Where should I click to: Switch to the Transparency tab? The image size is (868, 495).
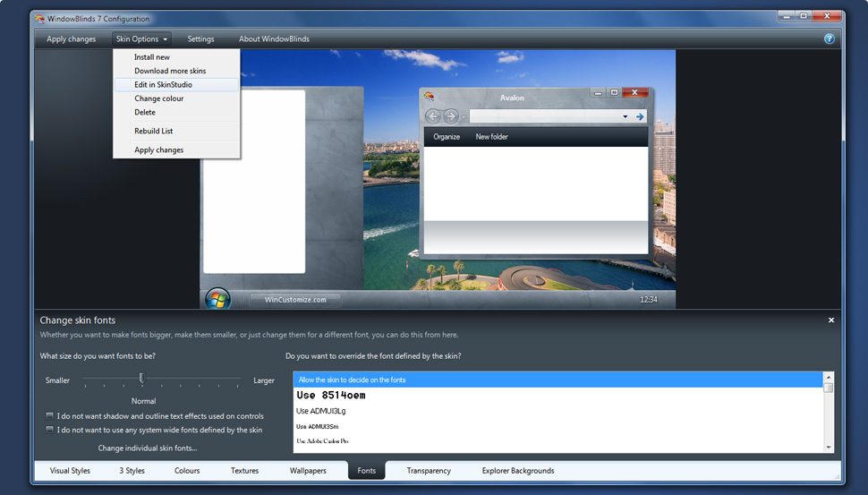[x=429, y=471]
